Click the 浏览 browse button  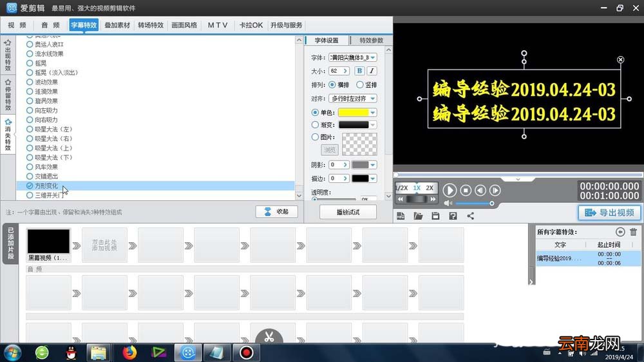tap(329, 149)
